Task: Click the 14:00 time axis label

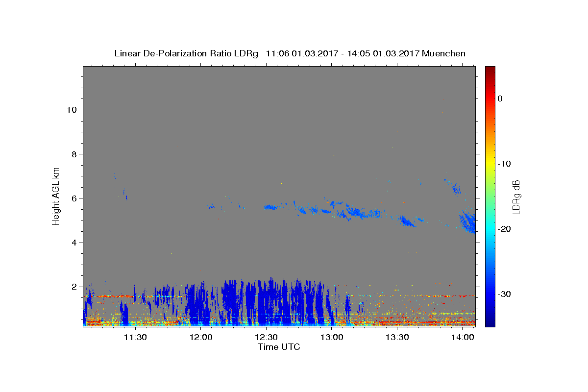Action: 463,337
